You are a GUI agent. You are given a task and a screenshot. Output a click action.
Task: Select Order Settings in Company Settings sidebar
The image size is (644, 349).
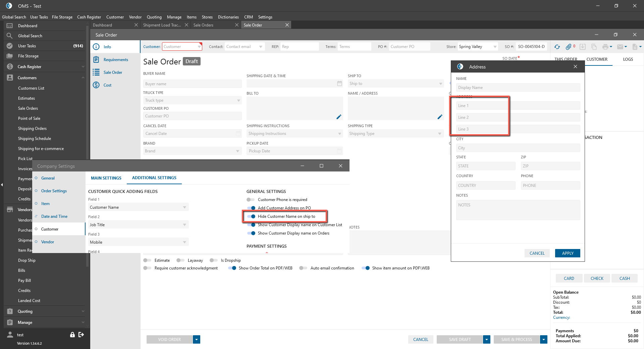coord(54,191)
